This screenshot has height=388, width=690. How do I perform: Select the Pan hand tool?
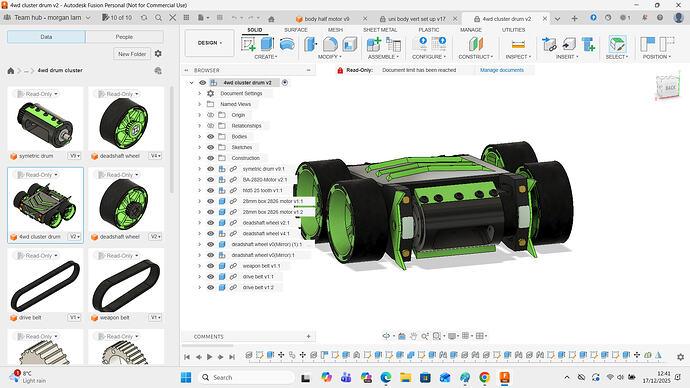point(413,336)
